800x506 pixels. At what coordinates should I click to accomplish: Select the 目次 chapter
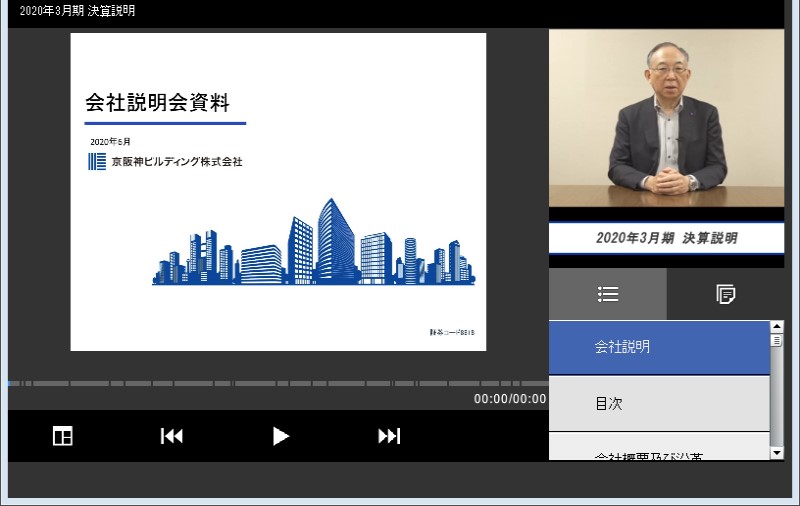(659, 403)
